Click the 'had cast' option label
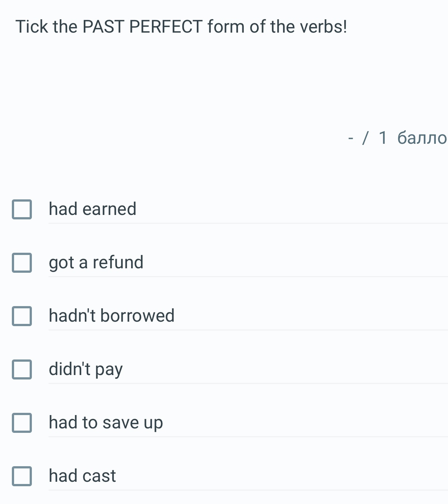The image size is (448, 504). coord(82,476)
